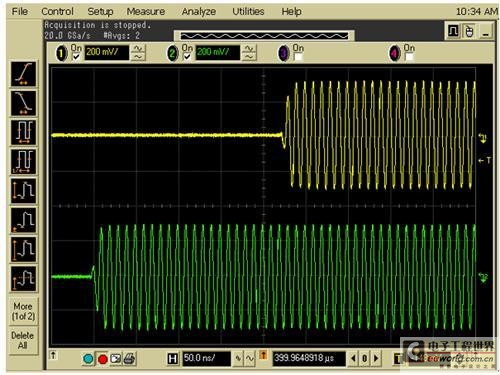Shift the horizontal delay position right with the arrow

pyautogui.click(x=376, y=359)
